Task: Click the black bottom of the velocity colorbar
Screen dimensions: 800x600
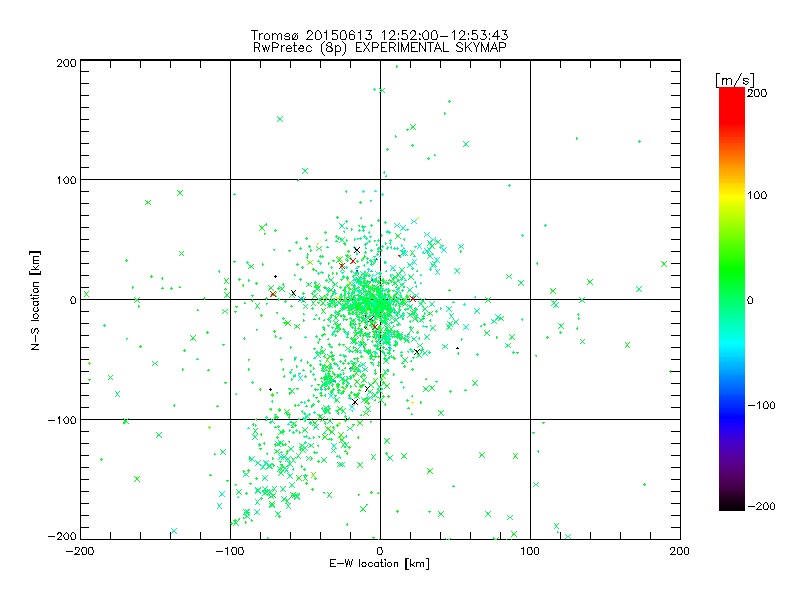Action: 732,503
